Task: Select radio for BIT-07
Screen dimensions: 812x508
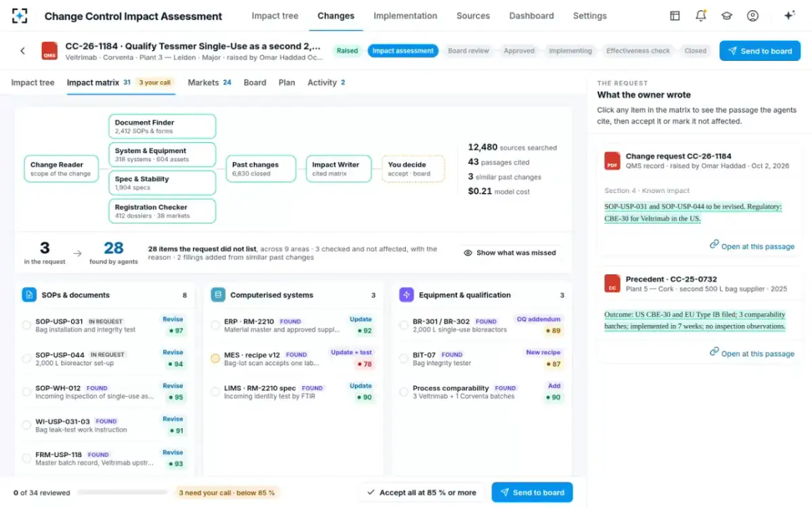Action: 403,358
